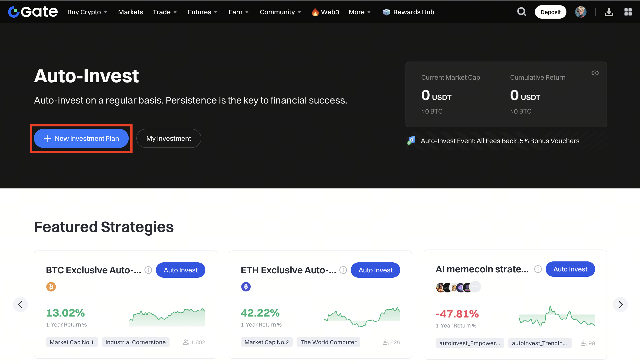Click the Gate logo

click(x=33, y=12)
